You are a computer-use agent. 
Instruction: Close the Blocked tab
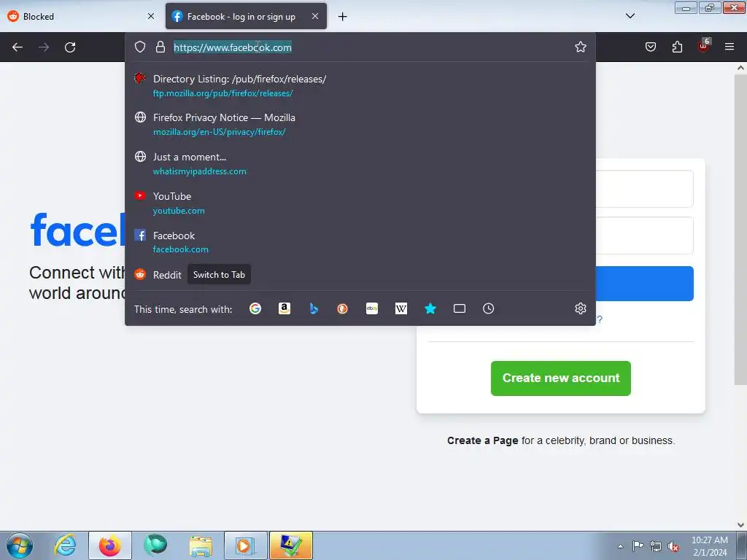coord(151,16)
